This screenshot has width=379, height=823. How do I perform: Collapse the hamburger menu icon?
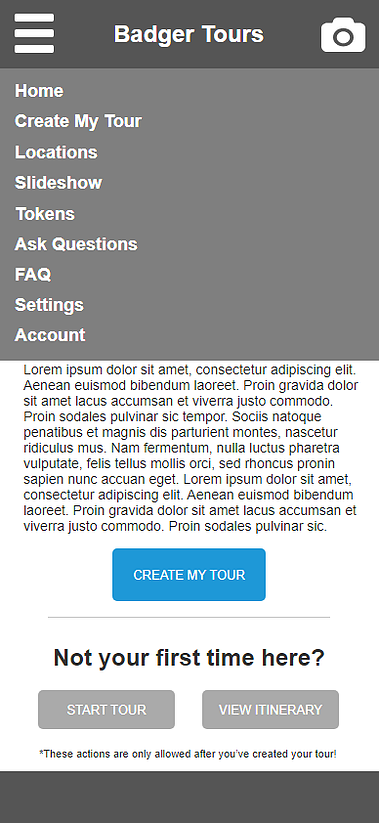pyautogui.click(x=34, y=34)
